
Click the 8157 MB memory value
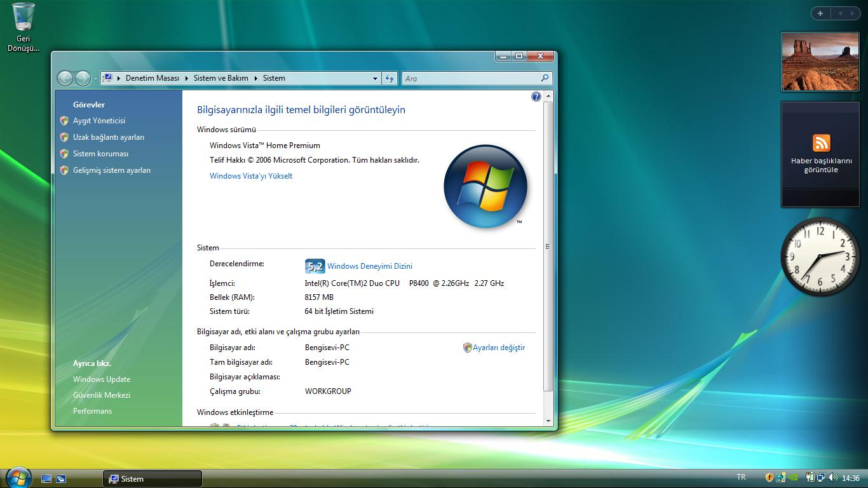coord(319,297)
